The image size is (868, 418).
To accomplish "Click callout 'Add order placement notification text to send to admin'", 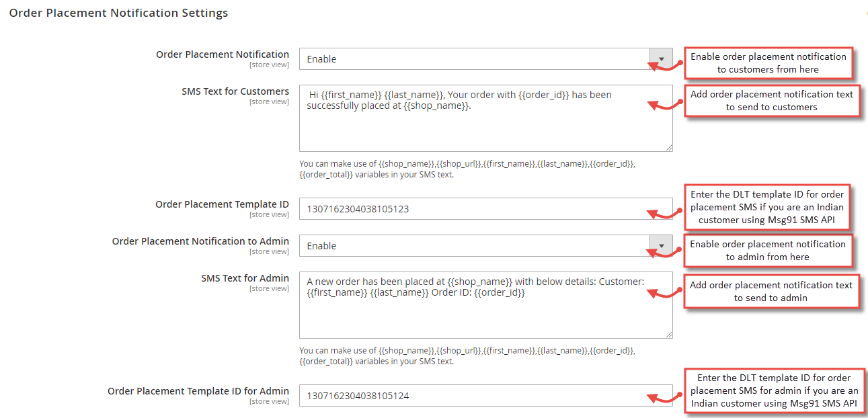I will click(771, 292).
